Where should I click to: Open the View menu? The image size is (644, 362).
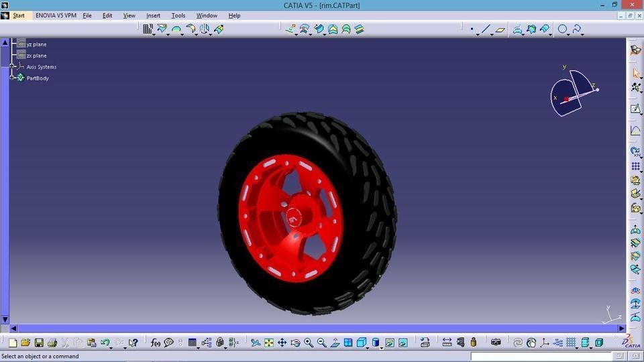pos(129,15)
